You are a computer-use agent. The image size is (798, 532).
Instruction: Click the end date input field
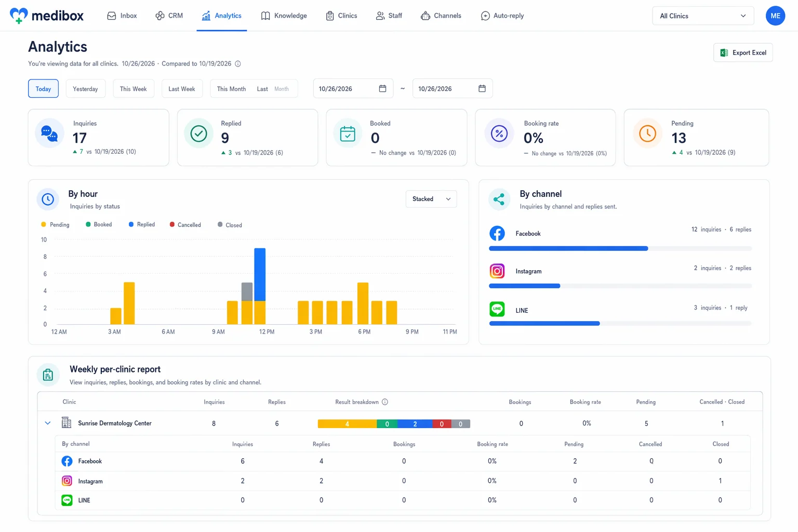coord(453,89)
